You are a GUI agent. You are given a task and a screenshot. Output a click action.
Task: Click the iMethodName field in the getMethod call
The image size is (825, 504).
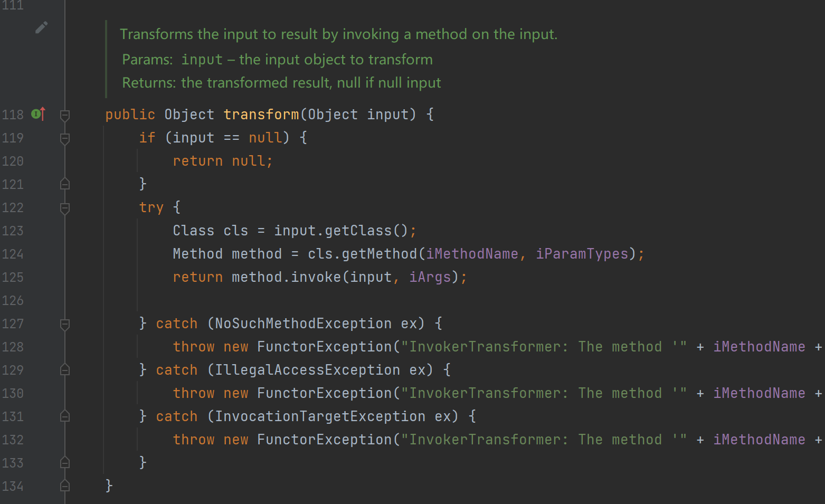click(472, 254)
